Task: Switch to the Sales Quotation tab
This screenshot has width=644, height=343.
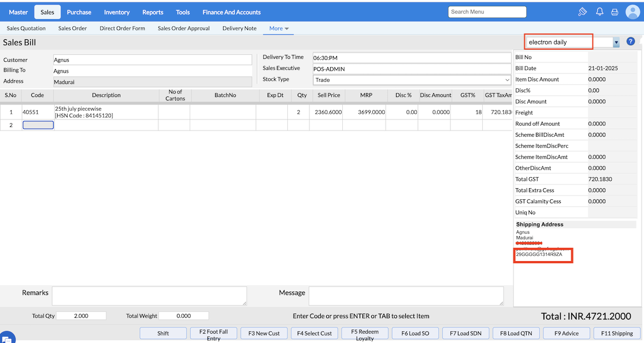Action: point(26,28)
